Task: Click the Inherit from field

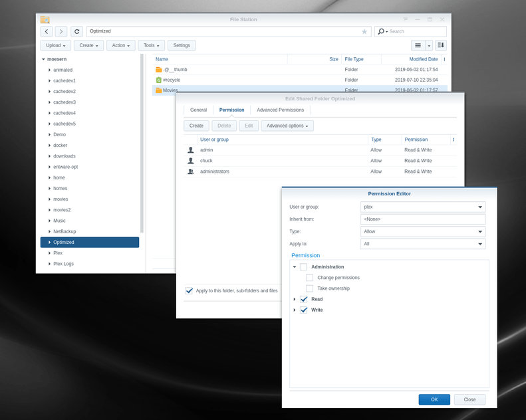Action: pos(423,219)
